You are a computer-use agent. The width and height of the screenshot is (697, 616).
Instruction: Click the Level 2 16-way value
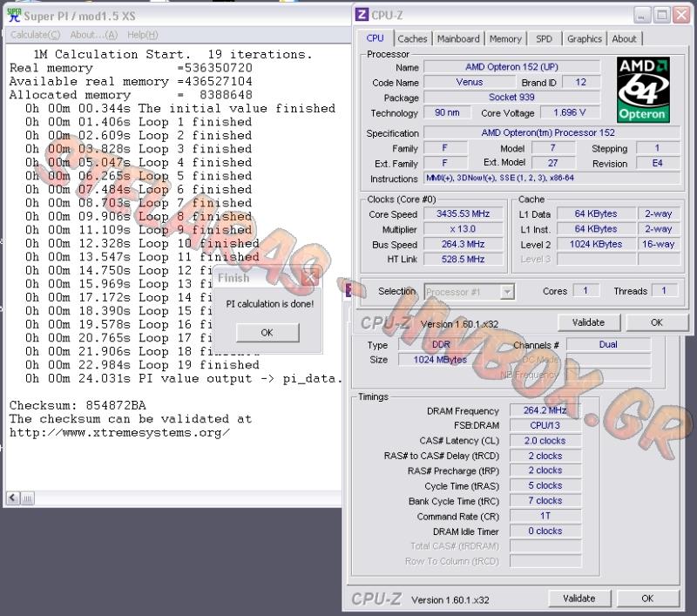[659, 244]
